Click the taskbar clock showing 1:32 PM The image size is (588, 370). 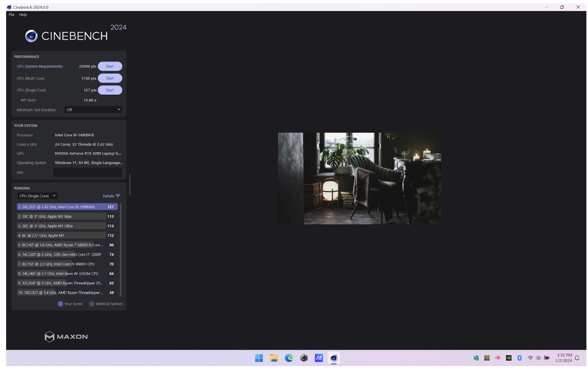tap(564, 358)
